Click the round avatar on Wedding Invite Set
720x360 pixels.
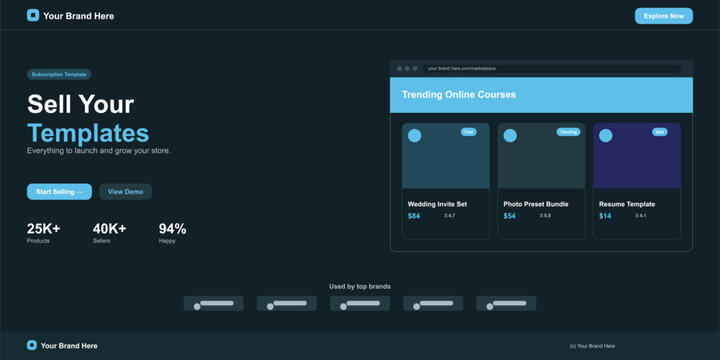coord(414,135)
